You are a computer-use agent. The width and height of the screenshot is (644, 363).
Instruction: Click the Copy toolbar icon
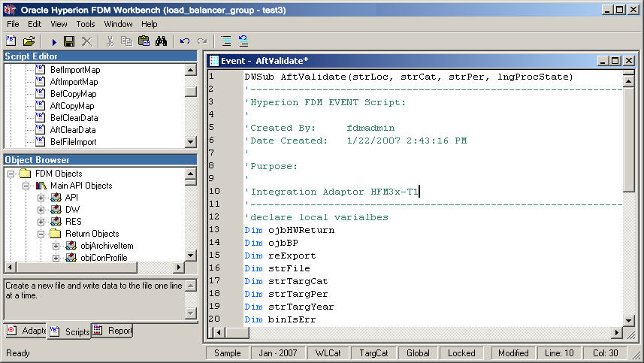(126, 41)
